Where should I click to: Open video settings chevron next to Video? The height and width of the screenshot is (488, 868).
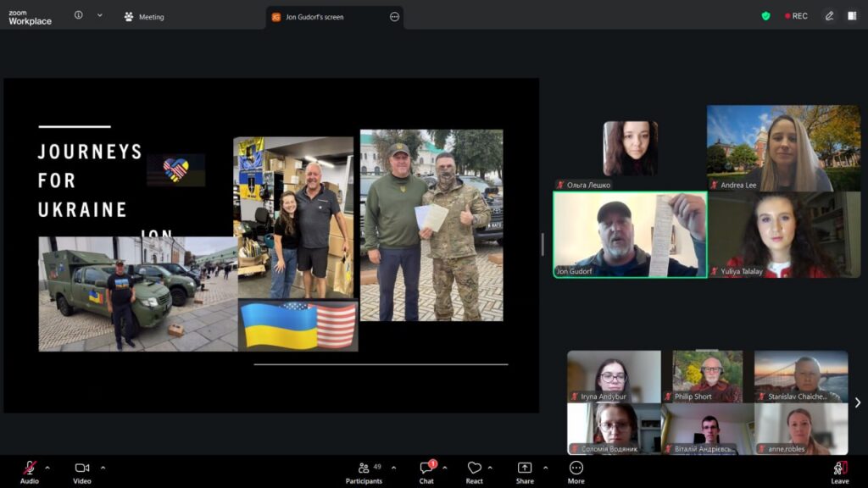[103, 467]
